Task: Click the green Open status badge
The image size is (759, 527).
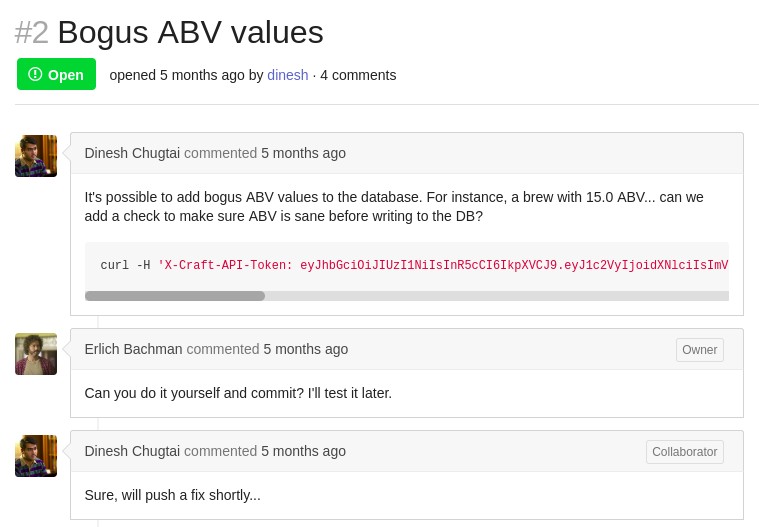Action: (56, 74)
